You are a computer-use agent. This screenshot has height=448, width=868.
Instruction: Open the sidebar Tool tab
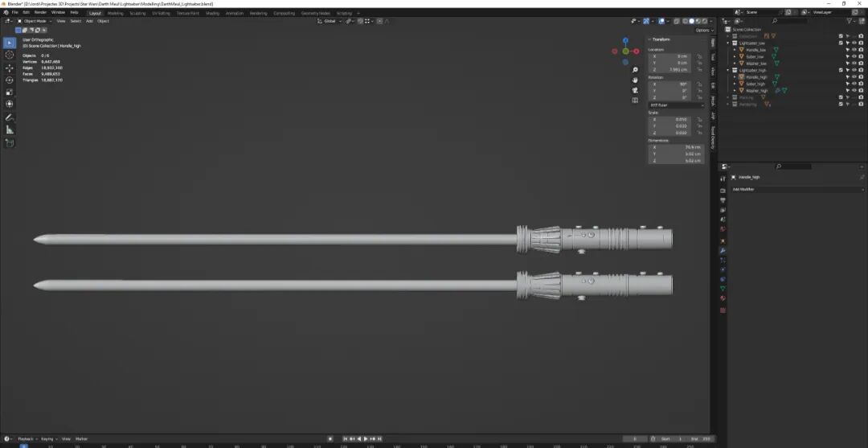pyautogui.click(x=712, y=56)
